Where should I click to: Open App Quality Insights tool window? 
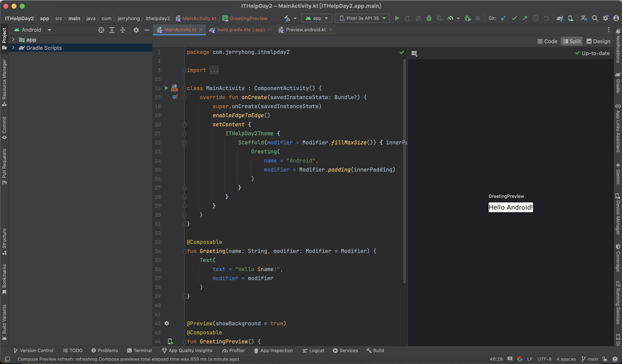[x=187, y=350]
